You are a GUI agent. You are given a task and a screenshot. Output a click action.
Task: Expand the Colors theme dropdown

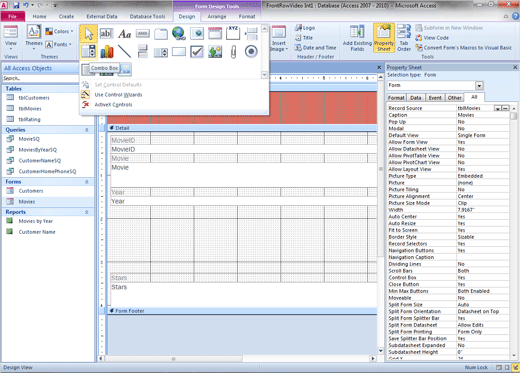coord(59,31)
